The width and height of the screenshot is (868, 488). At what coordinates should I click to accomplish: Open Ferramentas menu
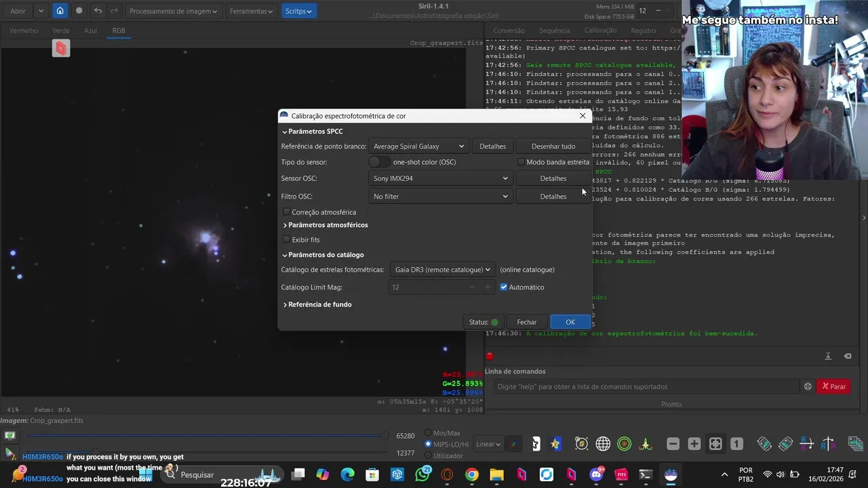coord(251,11)
